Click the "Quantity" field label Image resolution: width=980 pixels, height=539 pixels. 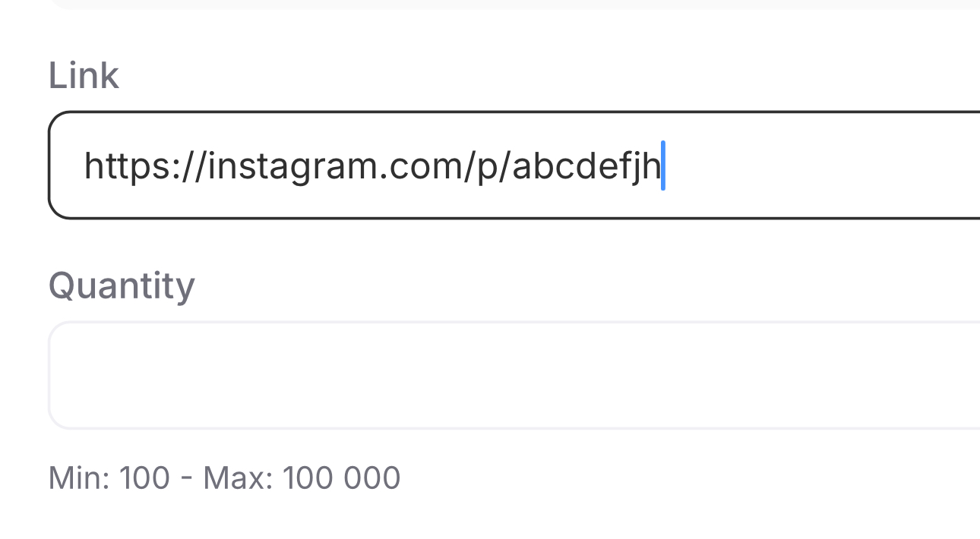122,286
